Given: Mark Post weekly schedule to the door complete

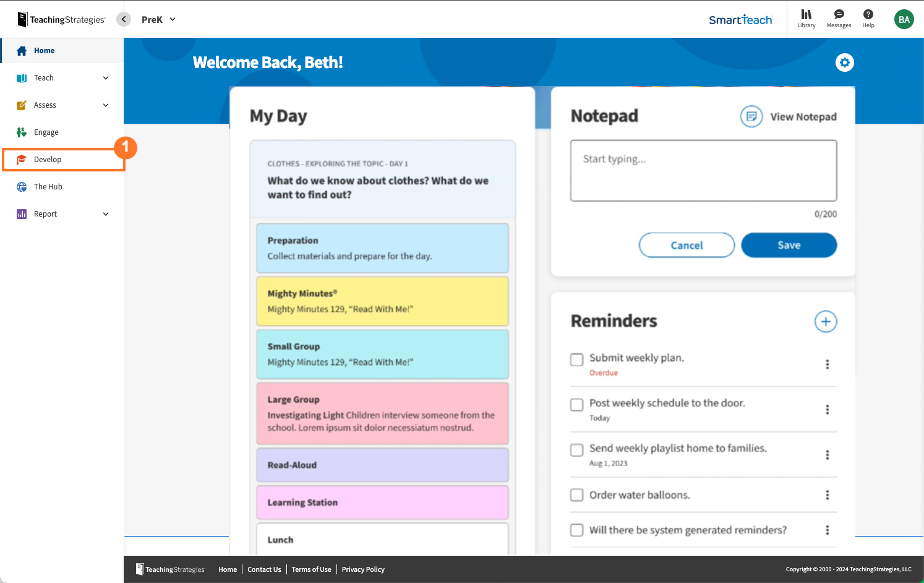Looking at the screenshot, I should tap(576, 405).
